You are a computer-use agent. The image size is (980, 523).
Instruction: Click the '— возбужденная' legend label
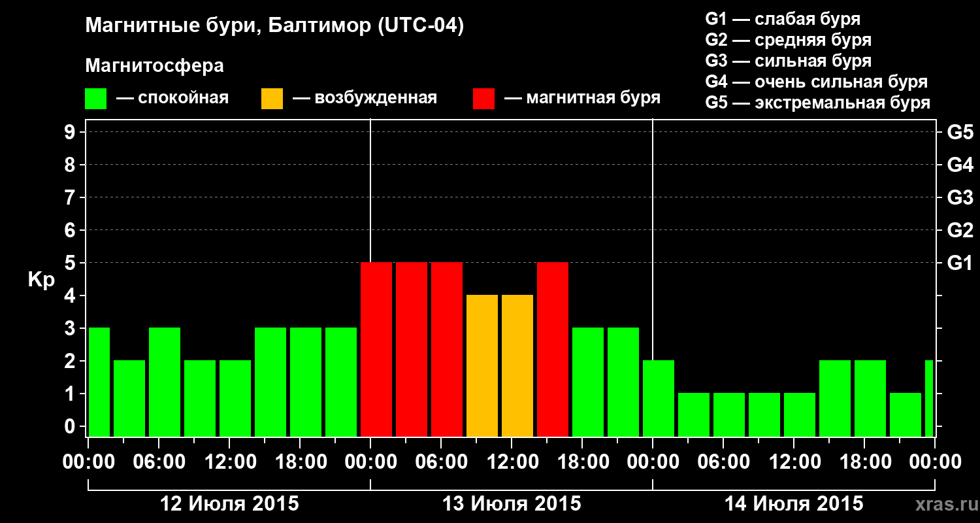tap(365, 99)
